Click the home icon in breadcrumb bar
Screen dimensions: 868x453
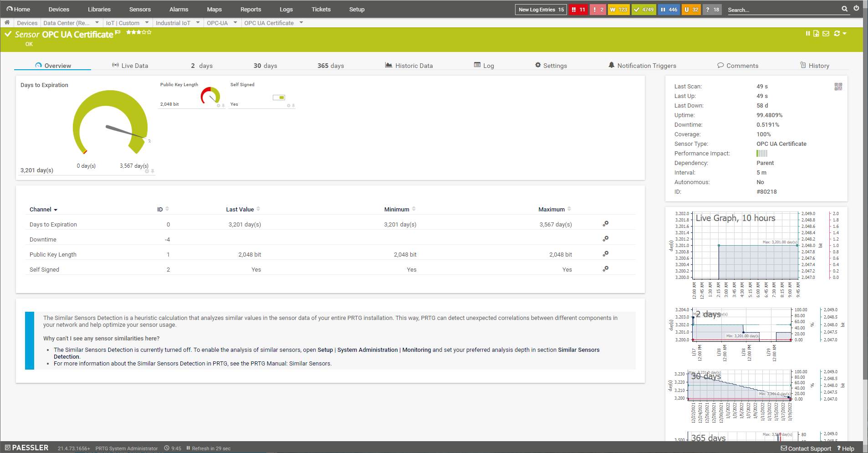(x=7, y=22)
